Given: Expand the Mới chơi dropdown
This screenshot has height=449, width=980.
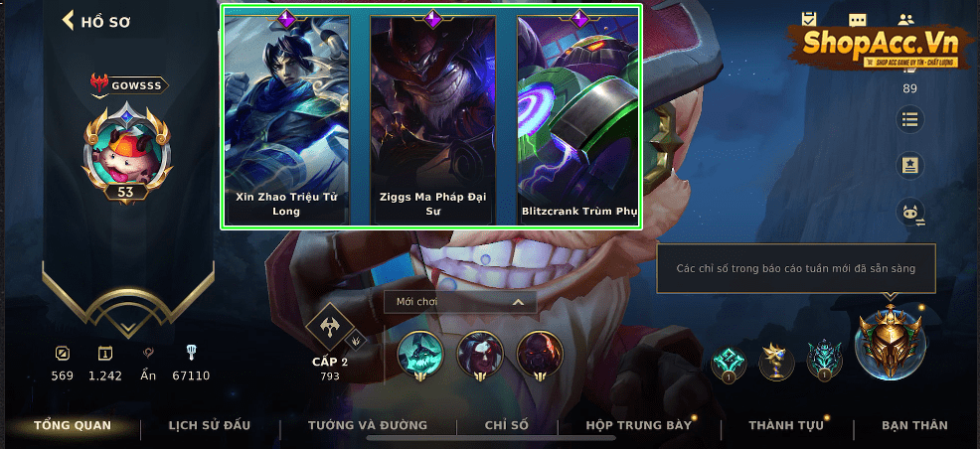Looking at the screenshot, I should 460,302.
